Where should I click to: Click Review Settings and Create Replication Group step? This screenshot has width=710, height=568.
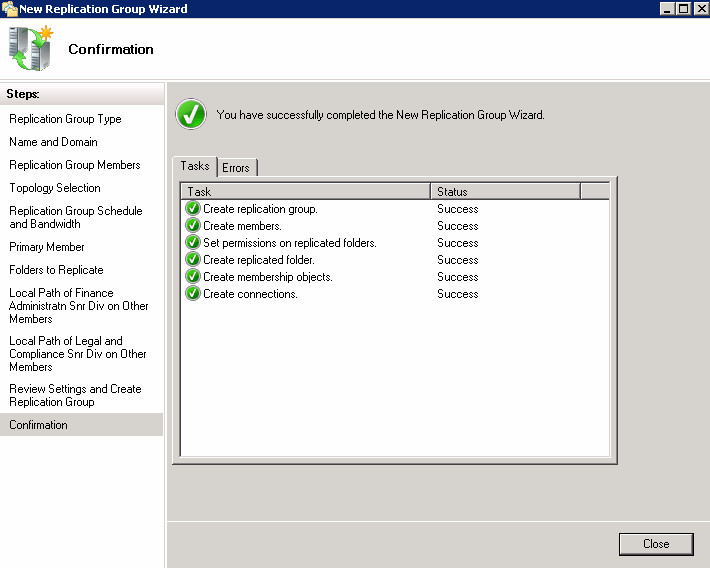(75, 395)
